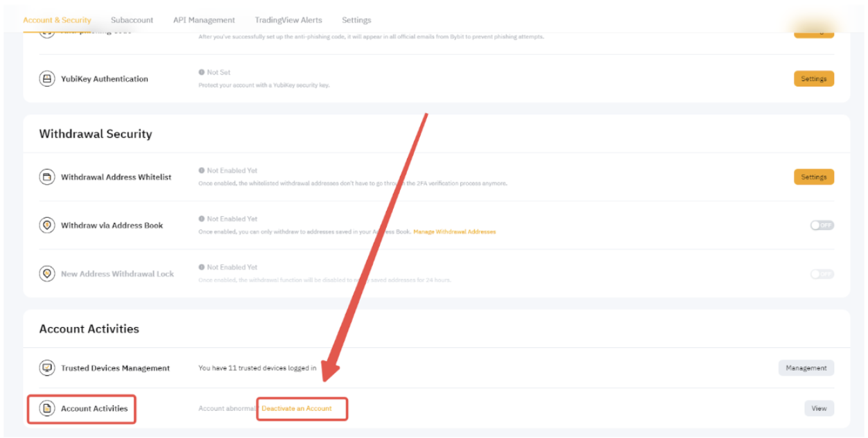The image size is (868, 438).
Task: Toggle the New Address Withdrawal Lock switch
Action: [822, 274]
